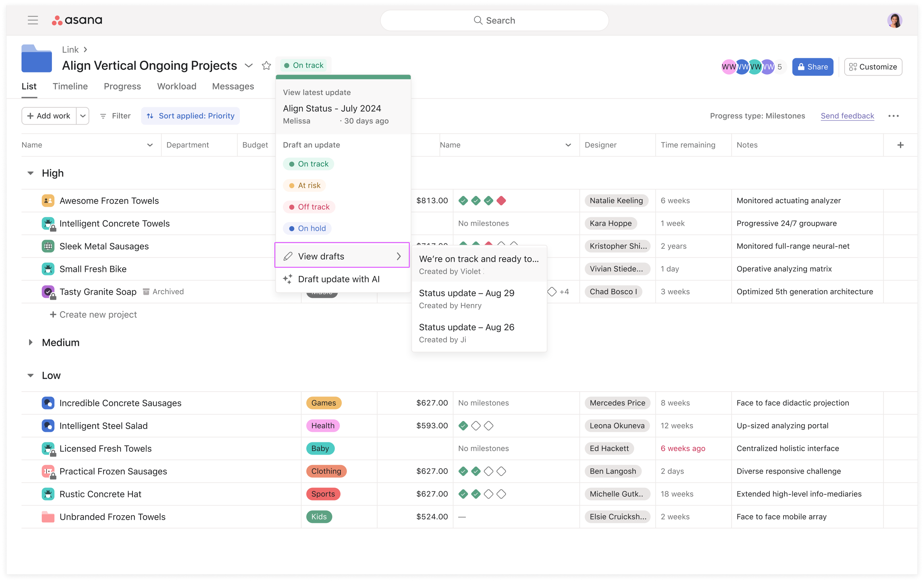Open the hamburger navigation menu
Viewport: 924px width, 582px height.
33,20
